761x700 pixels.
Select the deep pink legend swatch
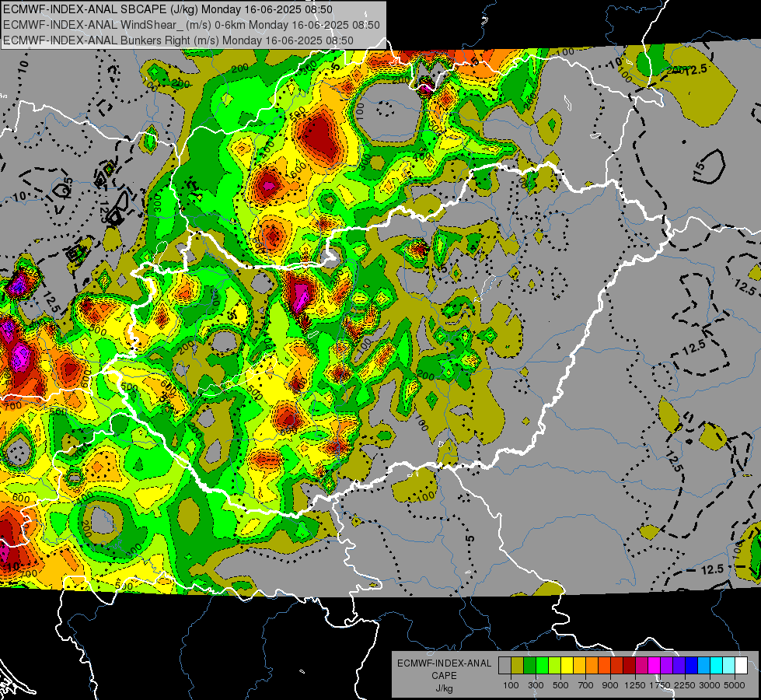pyautogui.click(x=642, y=666)
